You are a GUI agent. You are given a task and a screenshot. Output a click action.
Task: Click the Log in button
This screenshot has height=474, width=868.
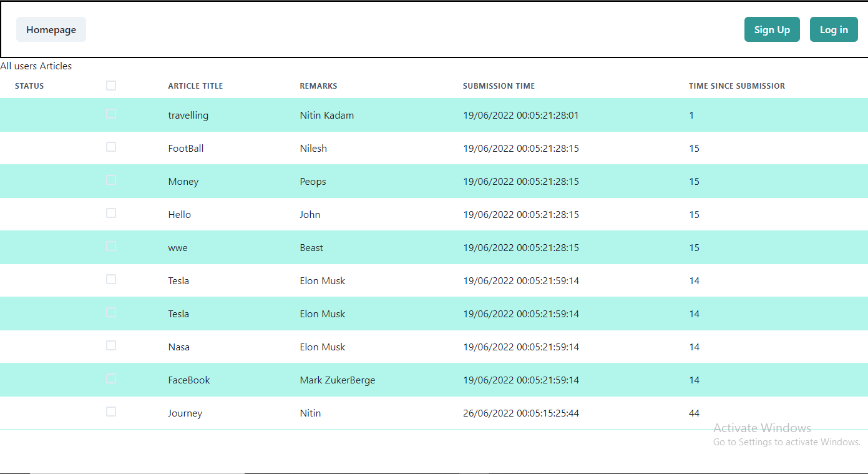(x=834, y=29)
